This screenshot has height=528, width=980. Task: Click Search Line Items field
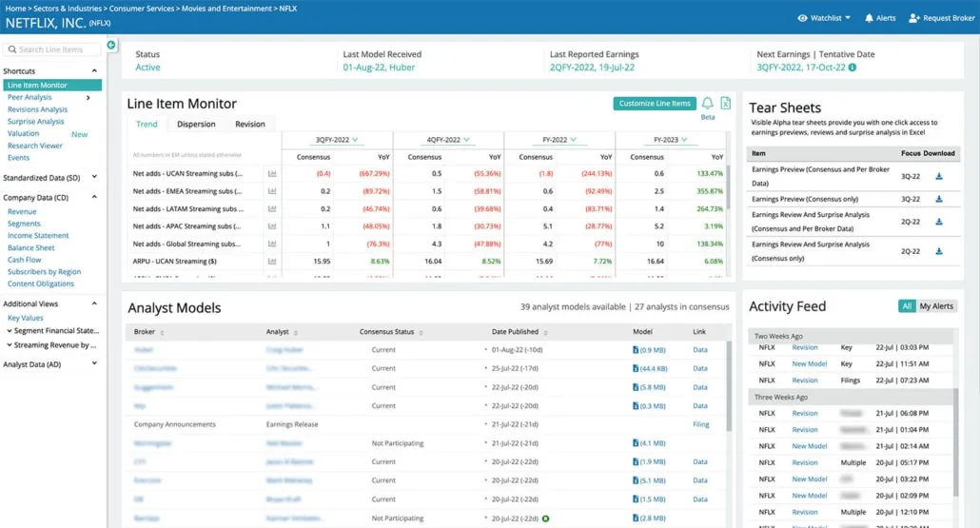(52, 49)
